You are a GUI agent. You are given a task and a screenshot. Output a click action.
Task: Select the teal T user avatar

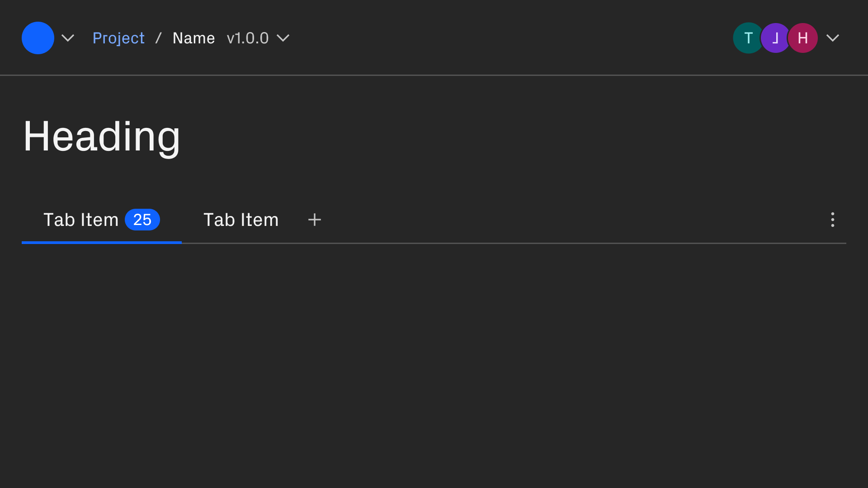pyautogui.click(x=747, y=38)
